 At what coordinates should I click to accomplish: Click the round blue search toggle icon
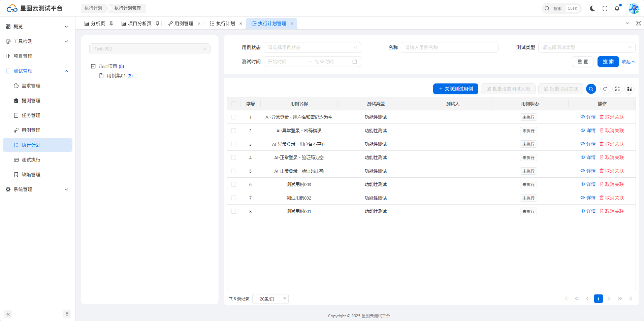pos(591,89)
